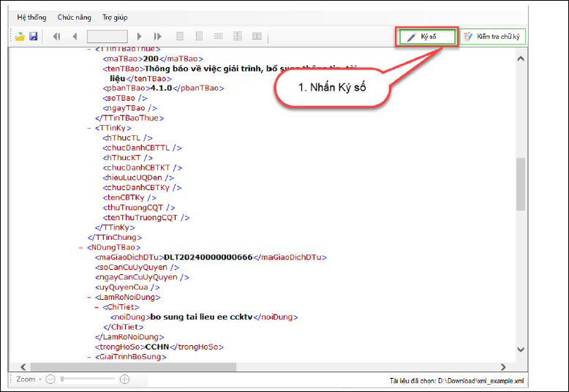Image resolution: width=569 pixels, height=392 pixels.
Task: Click the open file folder icon
Action: [x=20, y=36]
